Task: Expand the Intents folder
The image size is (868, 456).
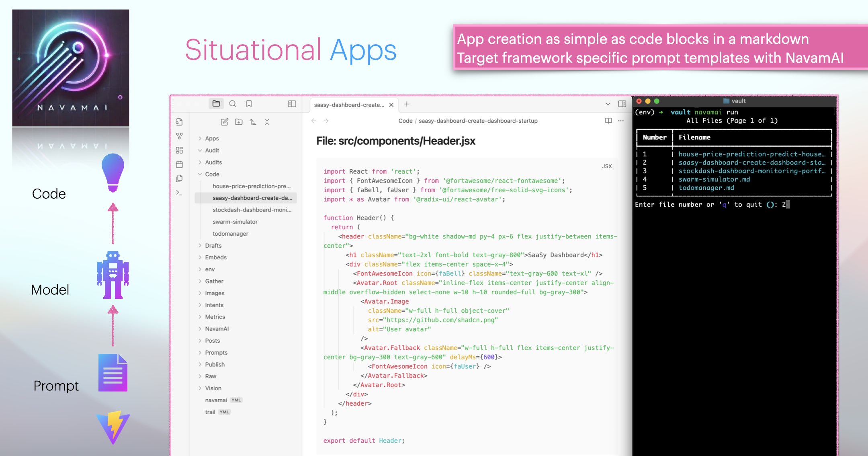Action: click(214, 305)
